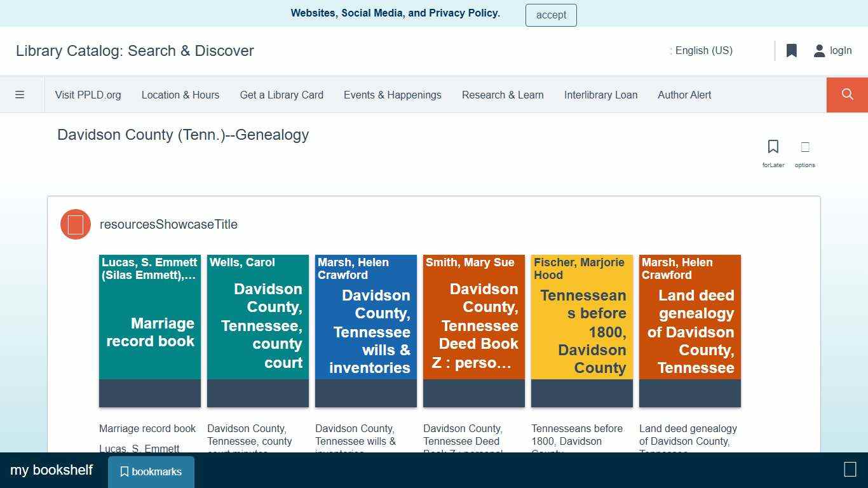868x488 pixels.
Task: Accept the privacy policy banner
Action: click(550, 15)
